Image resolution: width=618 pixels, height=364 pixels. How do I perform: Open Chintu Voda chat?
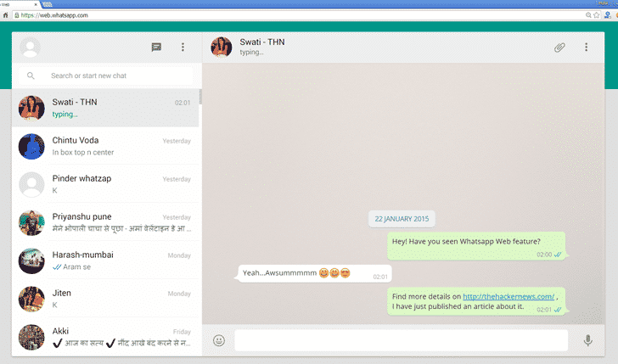click(106, 146)
